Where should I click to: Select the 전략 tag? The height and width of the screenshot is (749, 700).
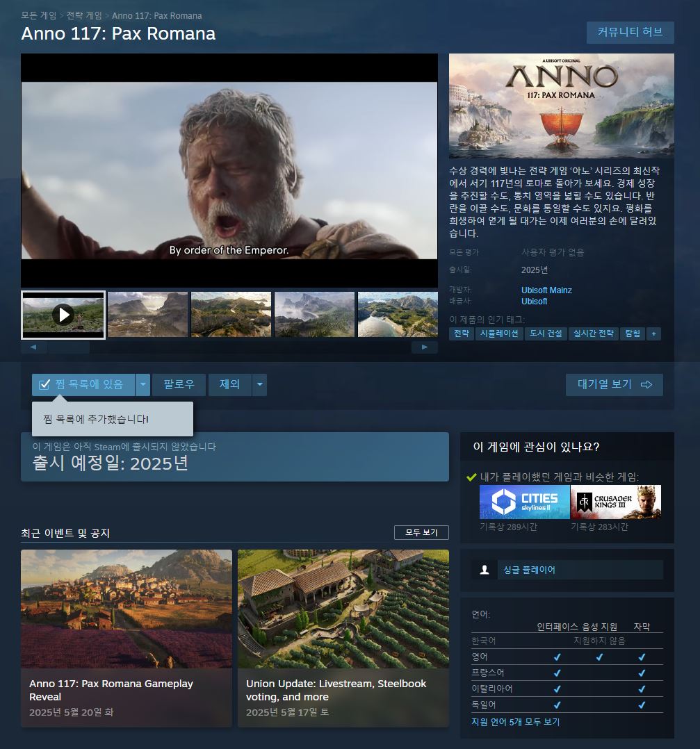click(461, 334)
